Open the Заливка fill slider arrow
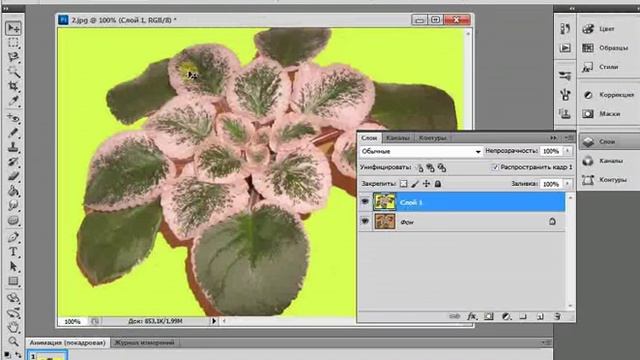640x360 pixels. 567,184
